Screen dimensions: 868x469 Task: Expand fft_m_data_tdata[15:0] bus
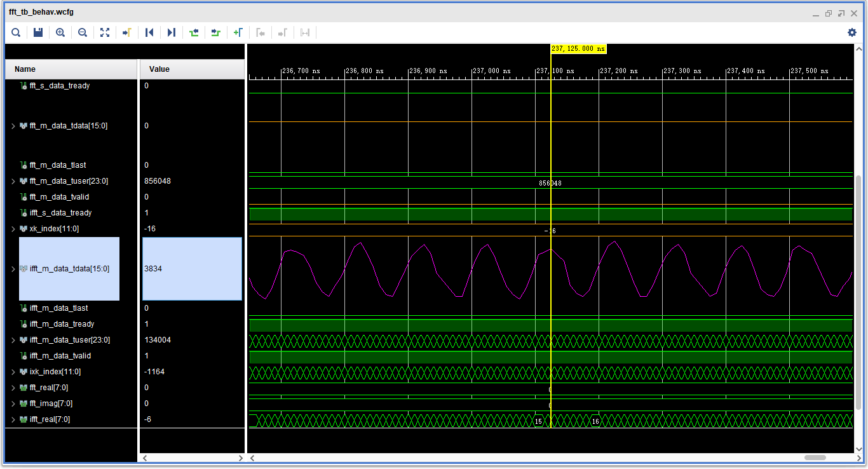(13, 126)
